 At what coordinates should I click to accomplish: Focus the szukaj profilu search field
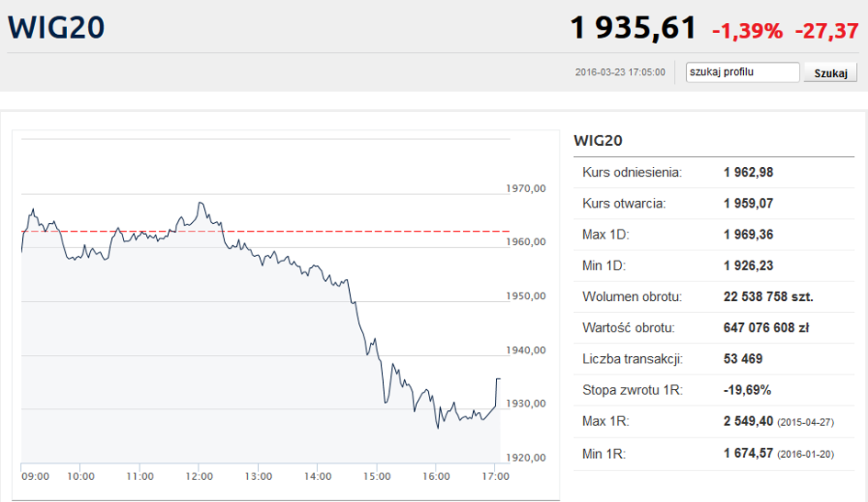pyautogui.click(x=742, y=73)
